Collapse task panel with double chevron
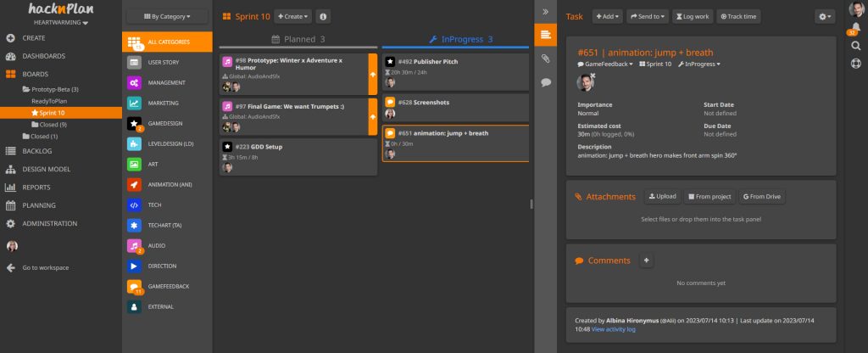 point(546,12)
